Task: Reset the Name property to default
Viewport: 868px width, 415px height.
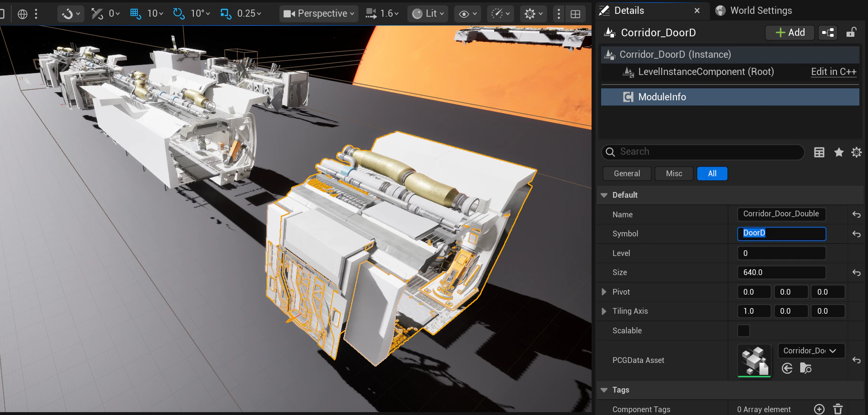Action: click(x=857, y=214)
